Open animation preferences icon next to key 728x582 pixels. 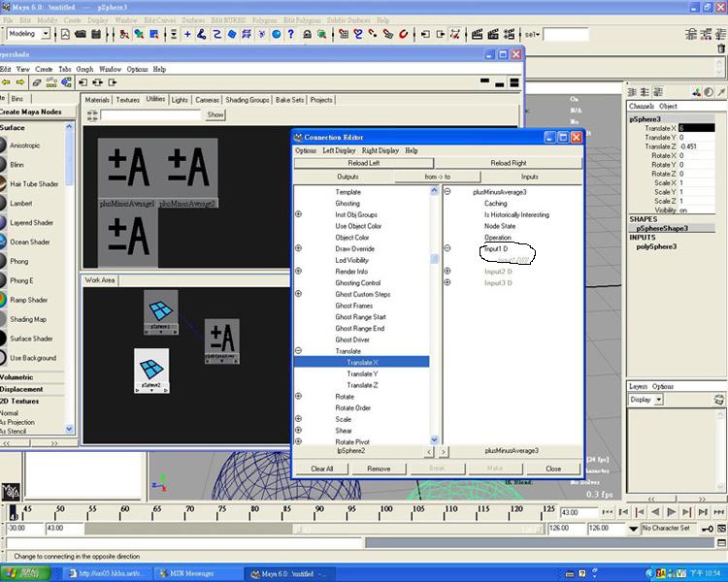(721, 529)
